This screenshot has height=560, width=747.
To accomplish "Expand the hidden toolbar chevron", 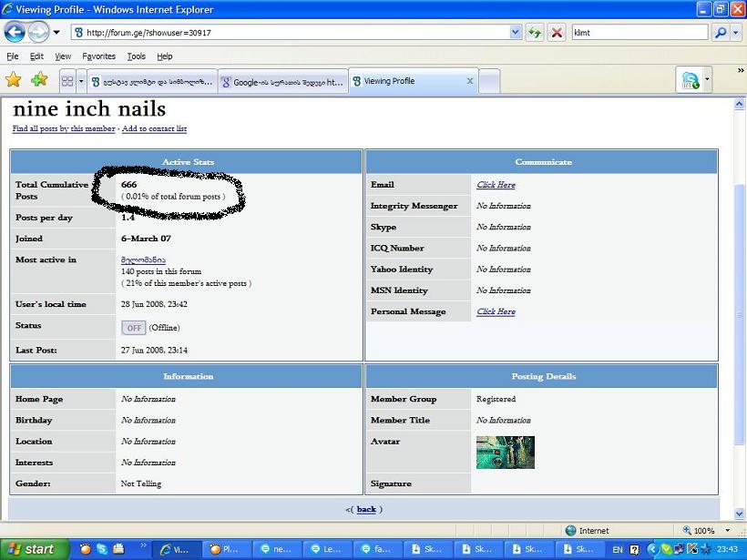I will [x=741, y=70].
